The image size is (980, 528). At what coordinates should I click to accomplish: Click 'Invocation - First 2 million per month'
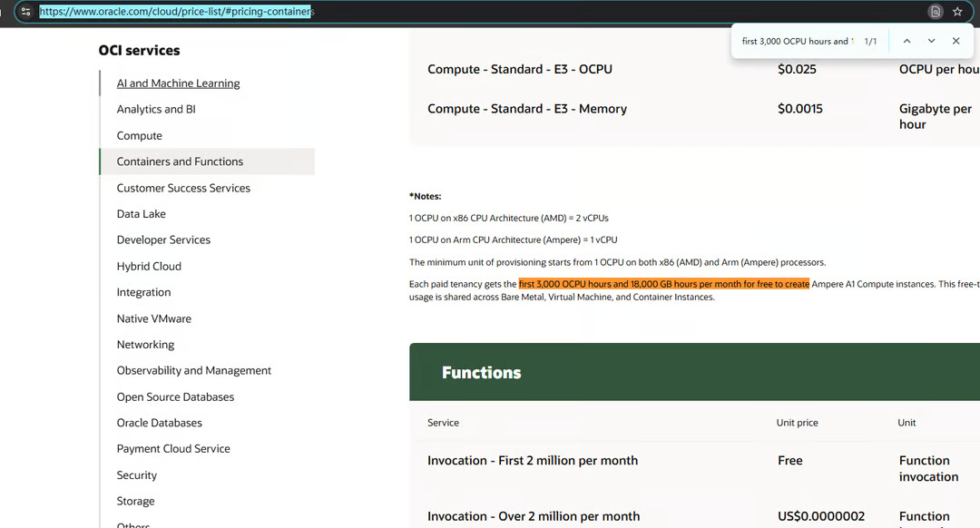point(533,461)
